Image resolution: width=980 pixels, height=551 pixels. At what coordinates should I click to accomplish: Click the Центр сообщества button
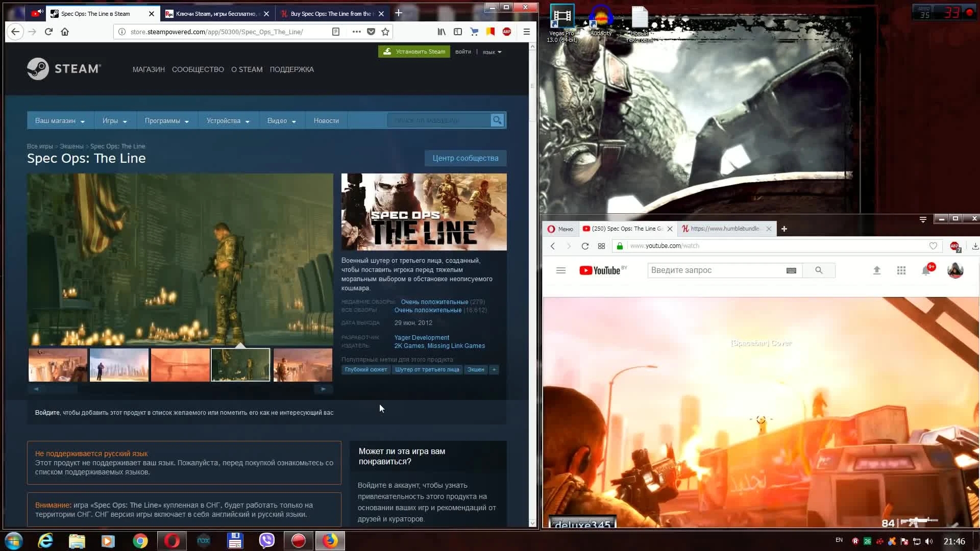pyautogui.click(x=465, y=158)
